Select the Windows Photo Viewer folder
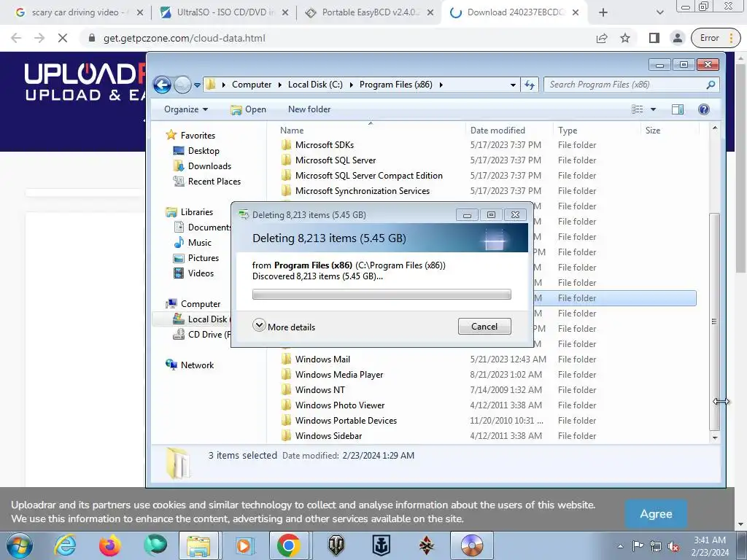Image resolution: width=747 pixels, height=560 pixels. coord(340,405)
